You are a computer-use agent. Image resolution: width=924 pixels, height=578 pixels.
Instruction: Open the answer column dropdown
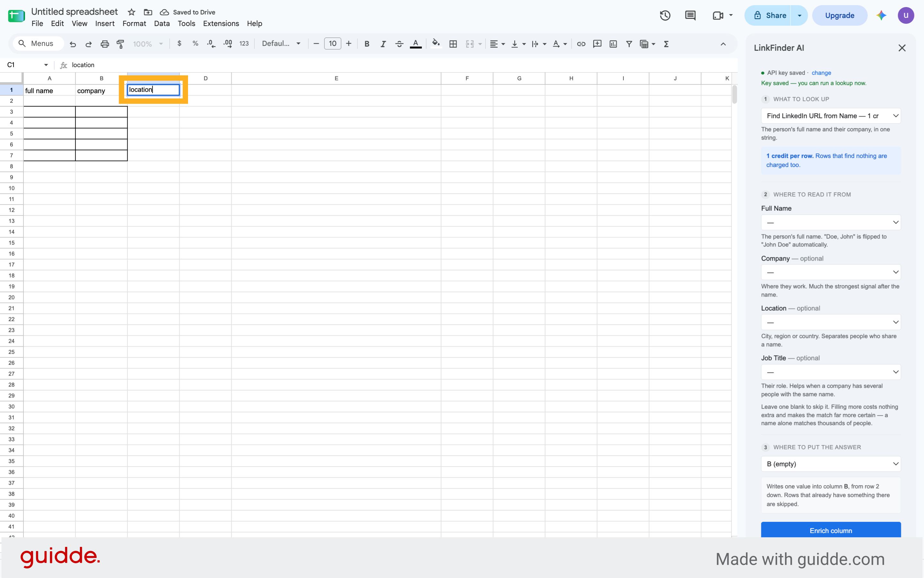pos(831,464)
